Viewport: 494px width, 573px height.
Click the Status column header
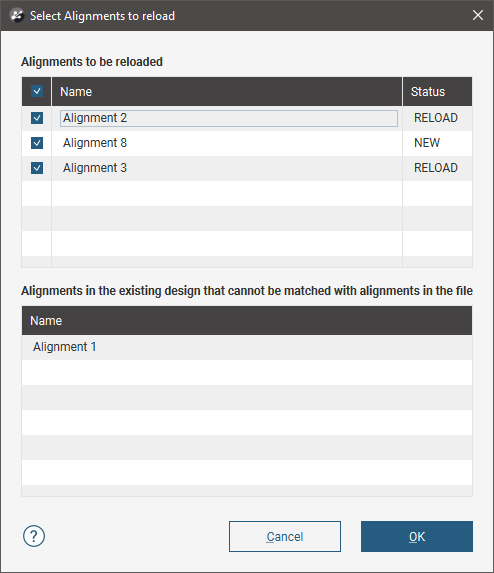[x=437, y=91]
